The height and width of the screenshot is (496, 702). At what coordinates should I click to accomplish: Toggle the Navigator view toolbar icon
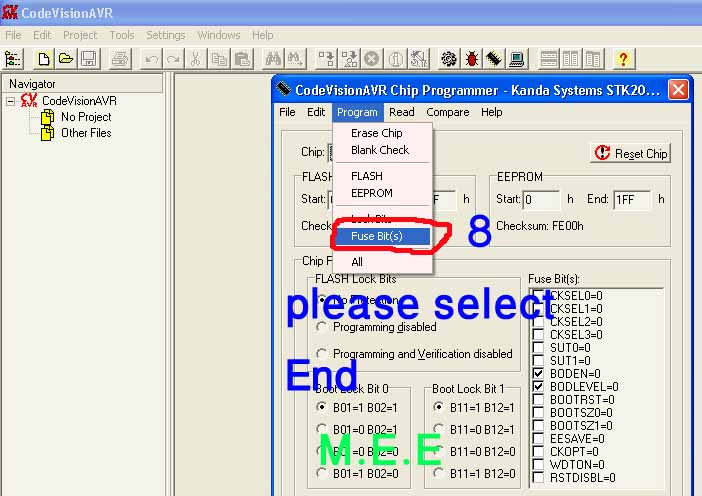[x=13, y=59]
